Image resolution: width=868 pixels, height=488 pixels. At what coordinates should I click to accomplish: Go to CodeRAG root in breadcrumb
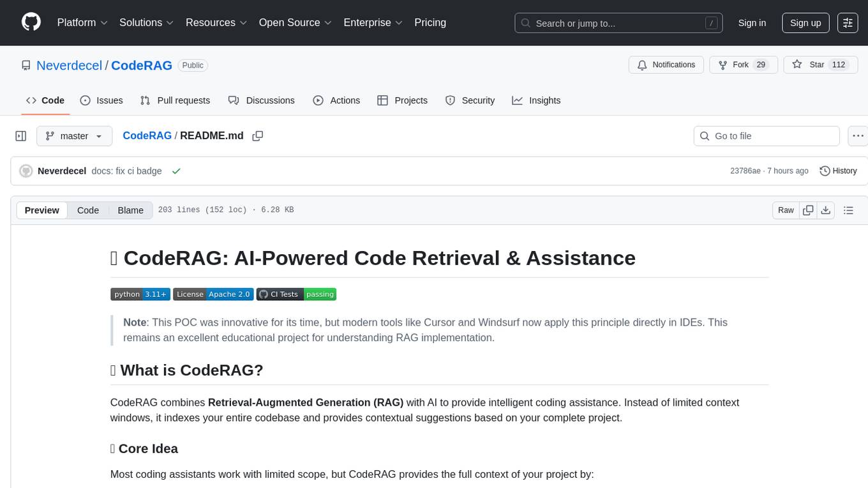[147, 135]
